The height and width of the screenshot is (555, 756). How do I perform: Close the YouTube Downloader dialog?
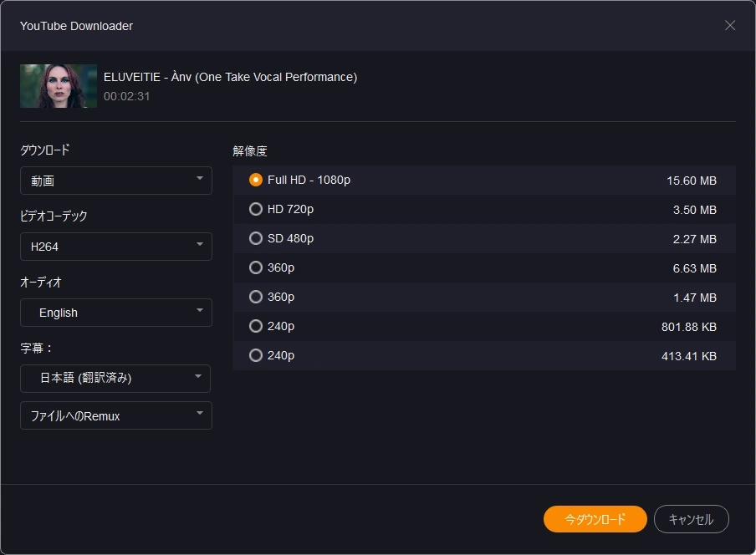click(730, 25)
